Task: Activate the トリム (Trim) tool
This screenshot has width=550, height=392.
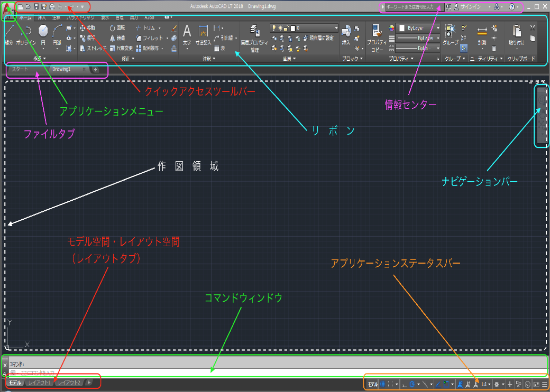Action: click(145, 27)
